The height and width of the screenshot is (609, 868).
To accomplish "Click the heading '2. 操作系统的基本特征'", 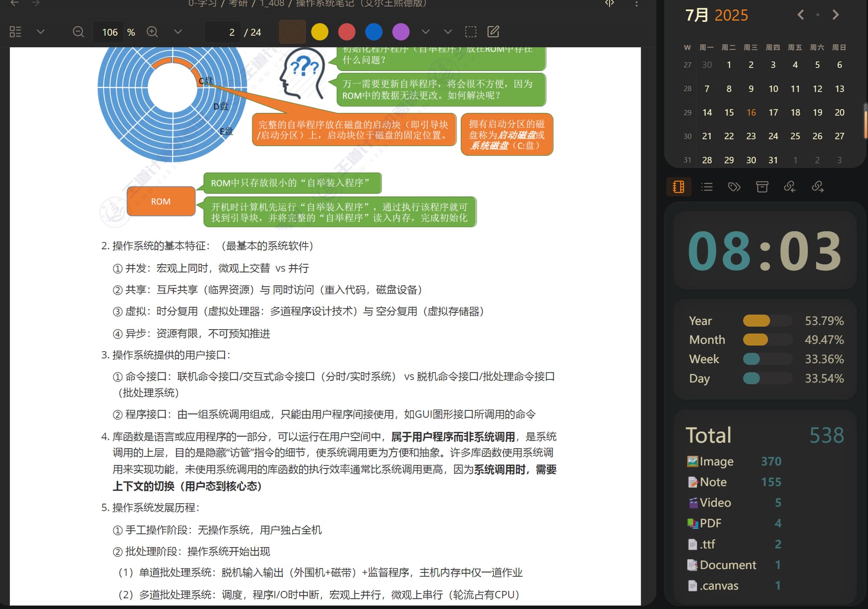I will point(155,246).
